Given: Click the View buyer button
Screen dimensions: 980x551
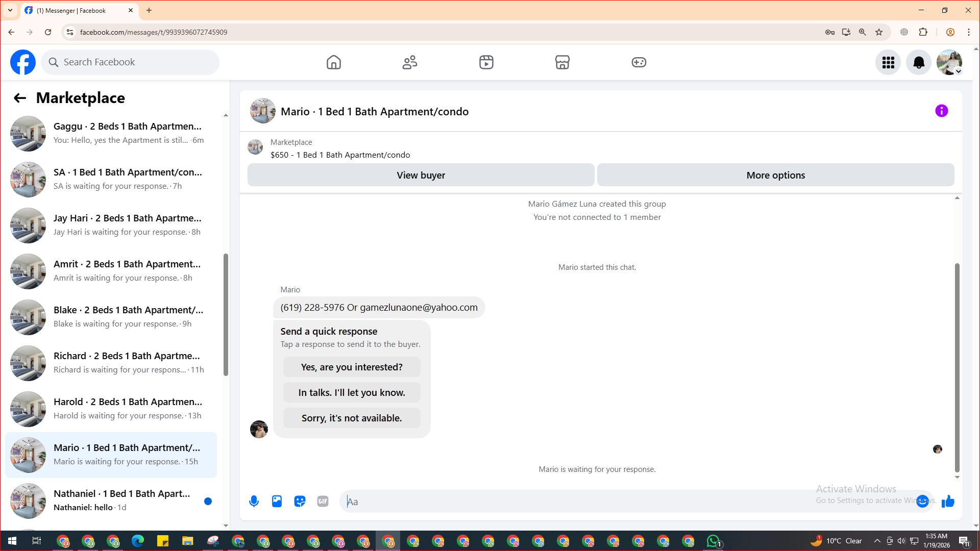Looking at the screenshot, I should point(421,175).
